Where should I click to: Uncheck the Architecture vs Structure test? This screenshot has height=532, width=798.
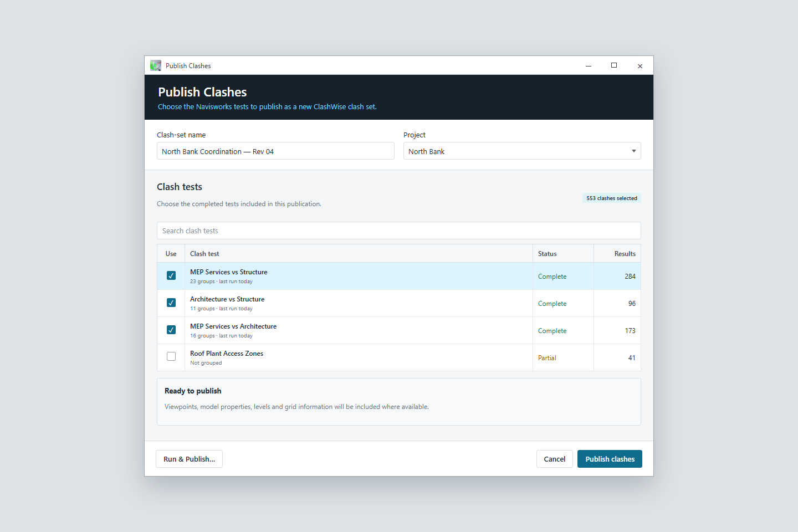coord(171,303)
